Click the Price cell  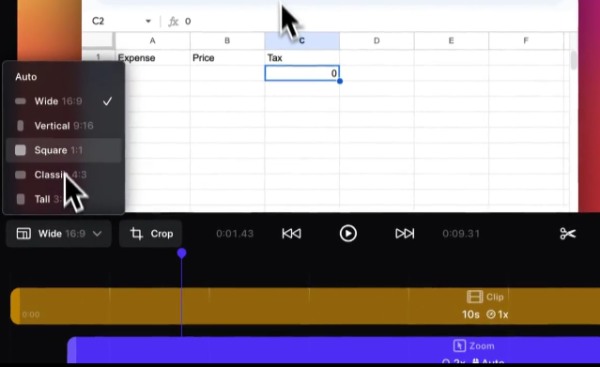pos(227,58)
